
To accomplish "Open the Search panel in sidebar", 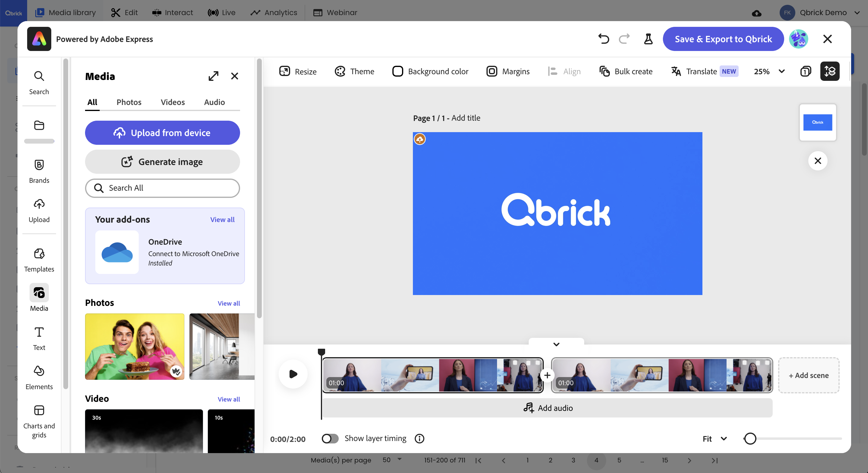I will click(x=39, y=83).
